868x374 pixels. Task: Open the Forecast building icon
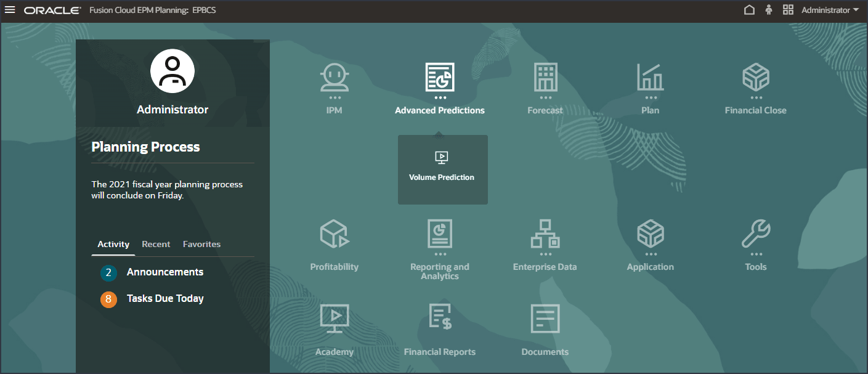click(545, 77)
